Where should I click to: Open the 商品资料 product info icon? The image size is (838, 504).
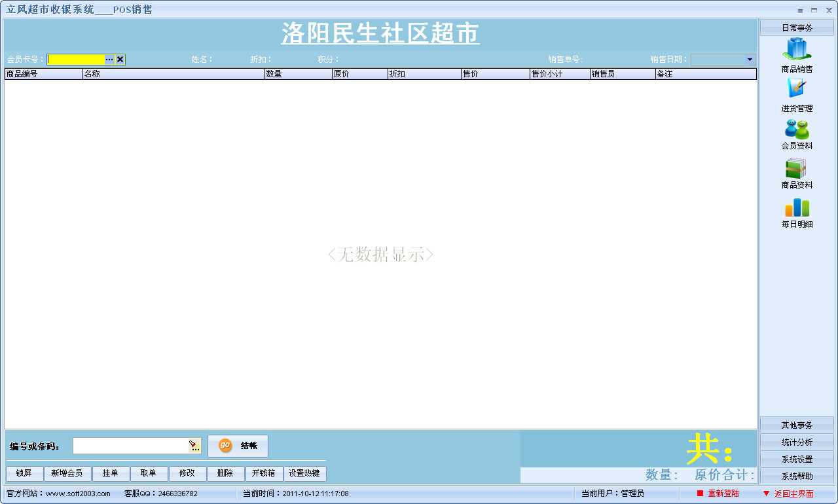coord(797,168)
